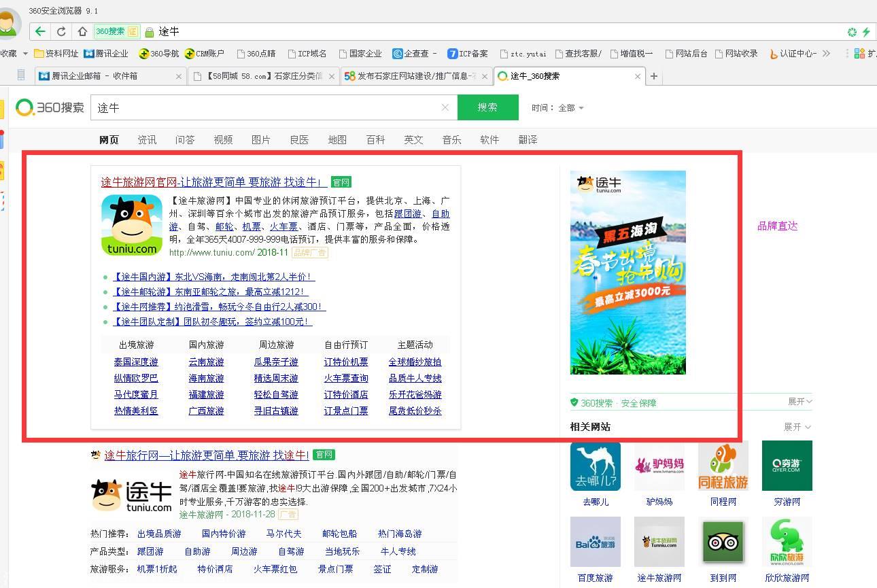Screen dimensions: 877x588
Task: Go to the browser home page icon
Action: click(82, 31)
